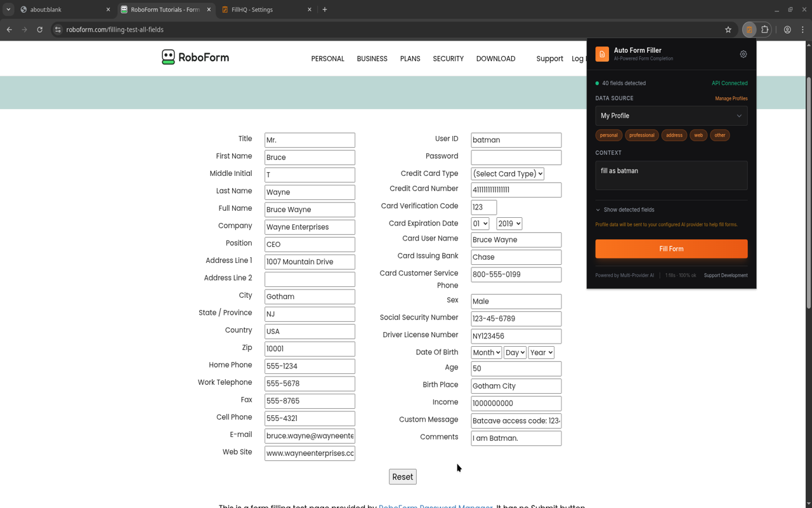Image resolution: width=812 pixels, height=508 pixels.
Task: Click the 40 fields detected status text
Action: click(x=624, y=83)
